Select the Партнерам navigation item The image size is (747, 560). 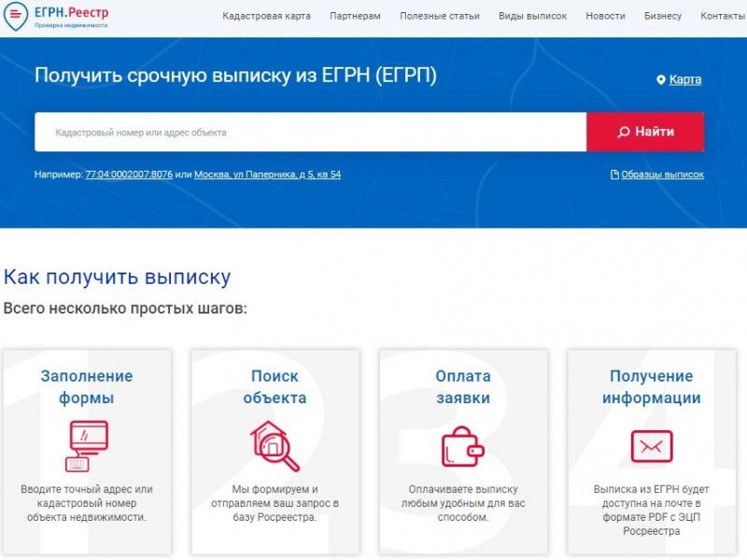355,16
